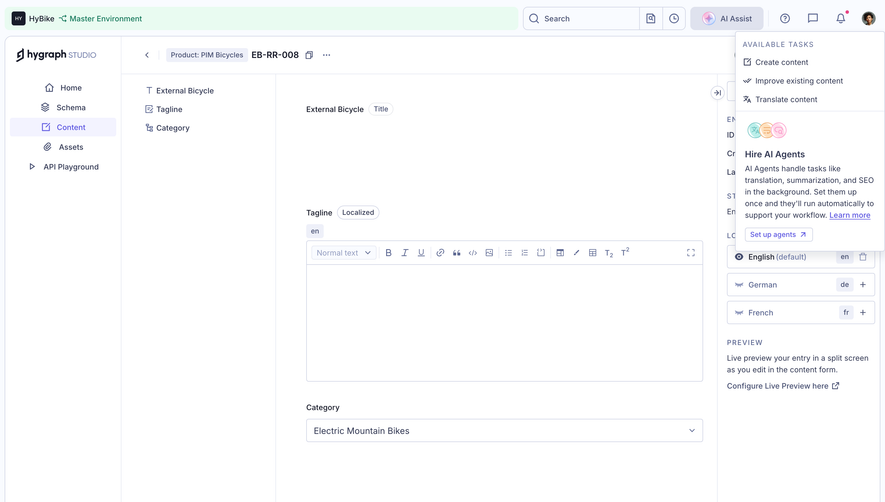Click inside the Tagline text area
This screenshot has height=502, width=885.
[x=505, y=323]
